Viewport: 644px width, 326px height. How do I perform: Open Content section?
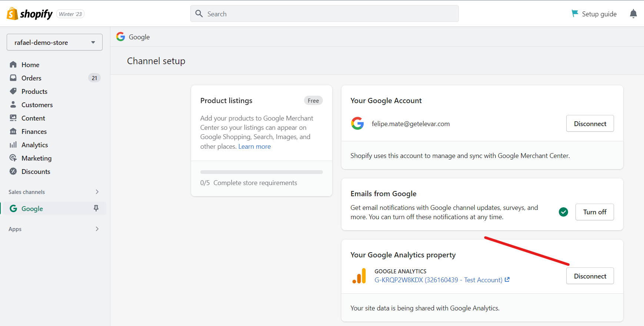pyautogui.click(x=33, y=118)
